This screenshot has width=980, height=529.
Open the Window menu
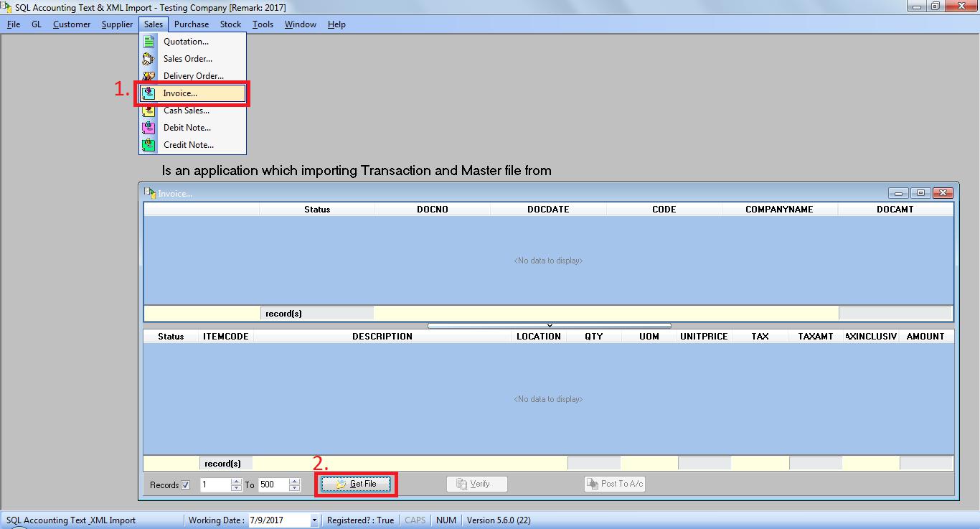point(301,24)
